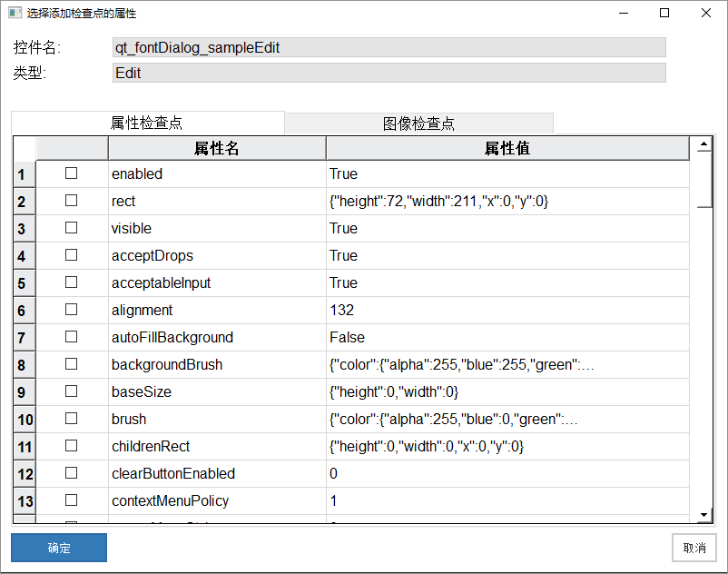Select the backgroundBrush color value cell
728x574 pixels.
point(507,364)
